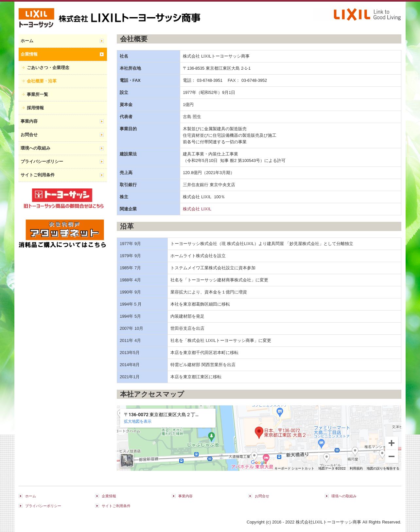The height and width of the screenshot is (532, 420).
Task: Open 利用規約 link on the map
Action: [x=356, y=469]
